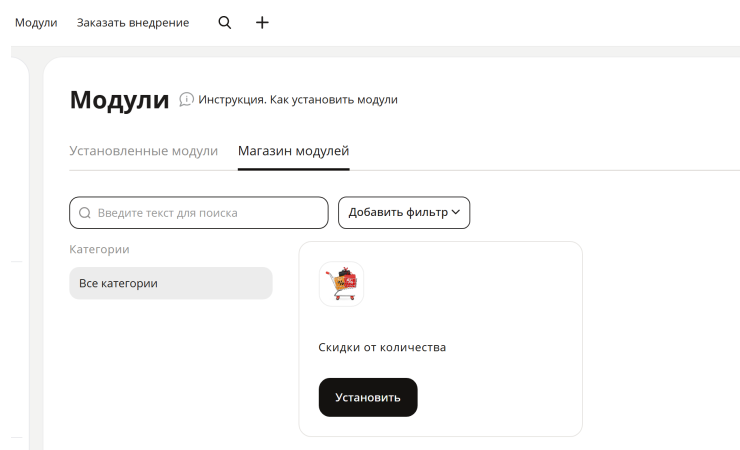
Task: Switch to the Установленные модули tab
Action: [143, 151]
